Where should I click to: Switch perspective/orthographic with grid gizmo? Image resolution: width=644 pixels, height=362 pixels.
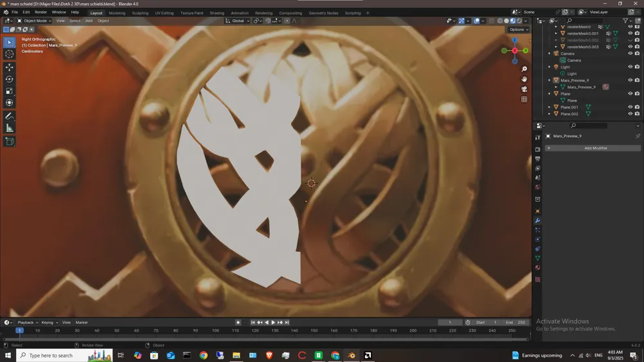point(524,99)
